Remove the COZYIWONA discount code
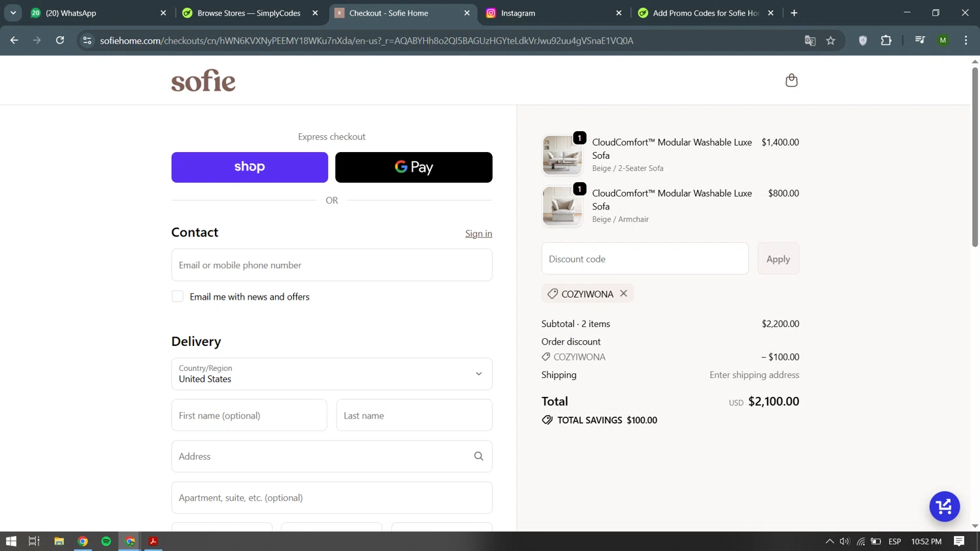The image size is (980, 551). click(x=624, y=294)
